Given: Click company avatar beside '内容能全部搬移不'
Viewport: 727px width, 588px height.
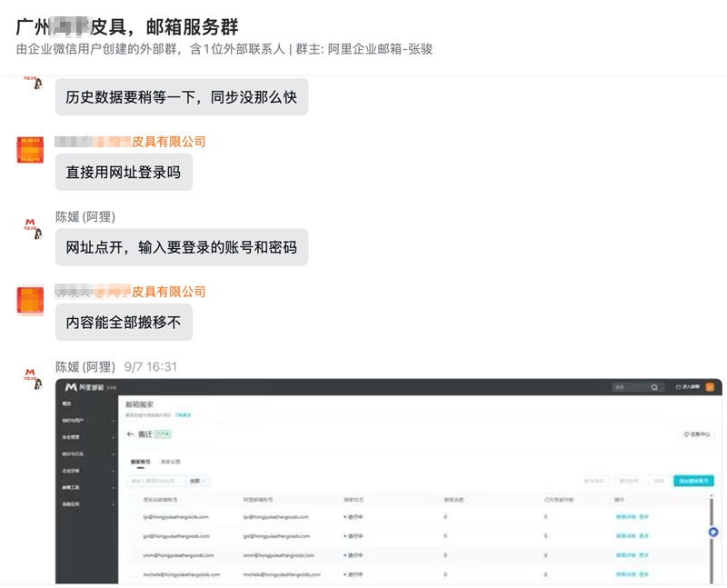Looking at the screenshot, I should click(x=30, y=301).
